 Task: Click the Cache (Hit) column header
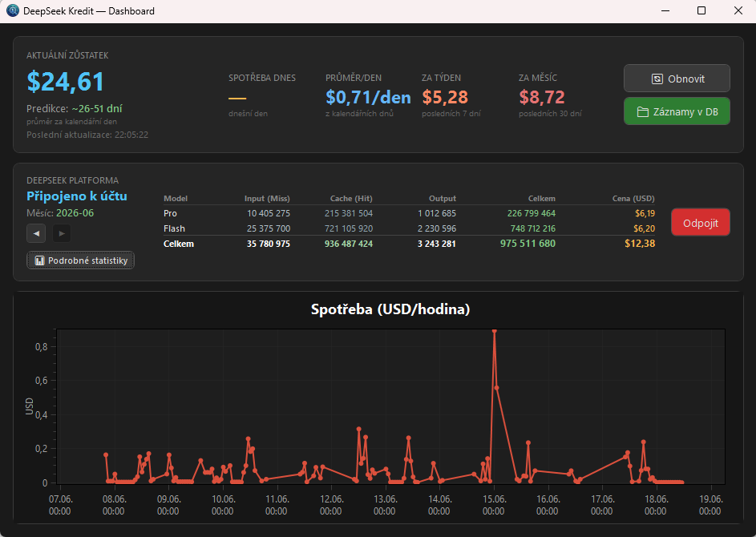coord(351,198)
